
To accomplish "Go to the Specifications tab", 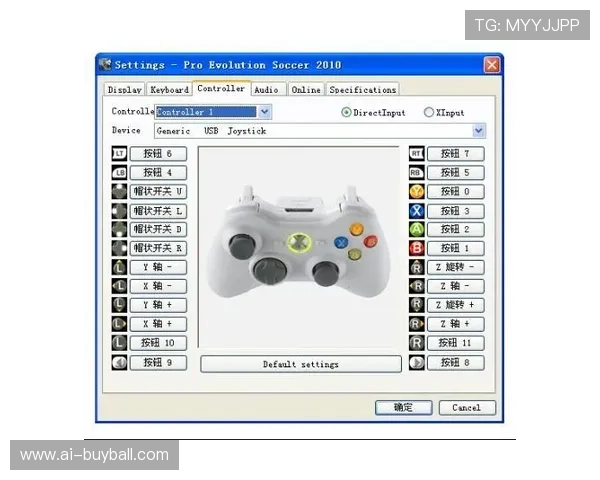I will (x=362, y=90).
